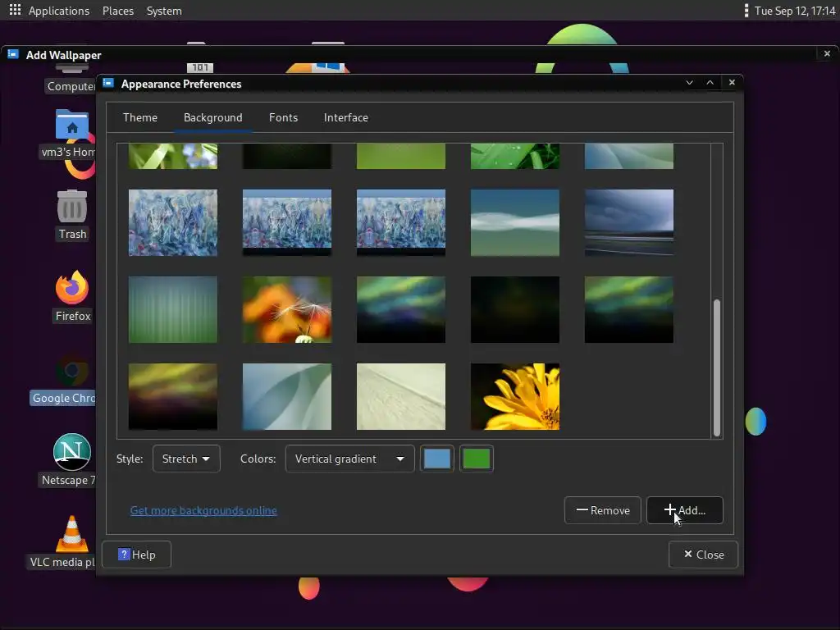Select the square blue abstract painting wallpaper
Viewport: 840px width, 630px height.
tap(173, 222)
